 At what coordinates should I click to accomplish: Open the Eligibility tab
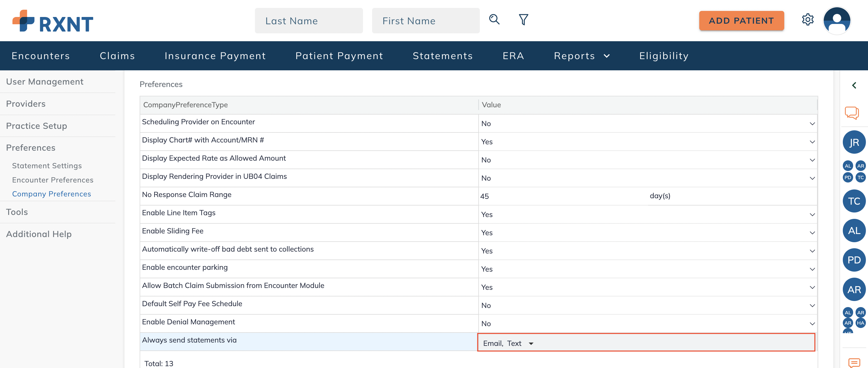663,56
